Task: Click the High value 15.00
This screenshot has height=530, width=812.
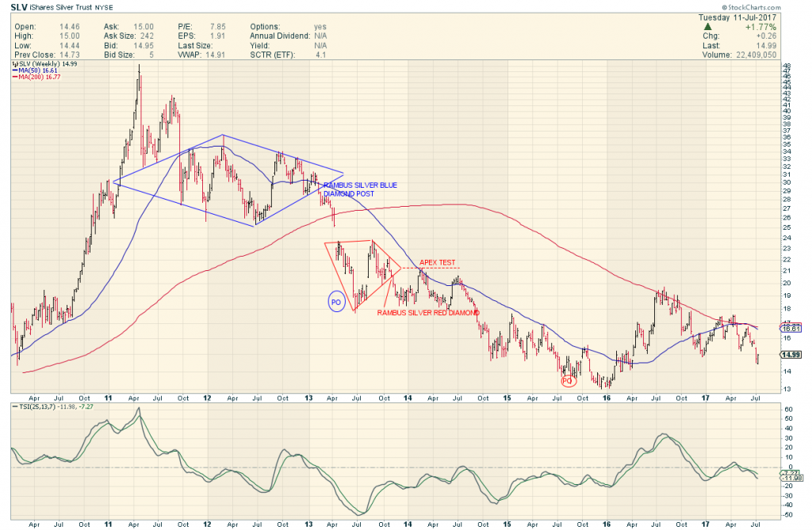Action: tap(70, 36)
